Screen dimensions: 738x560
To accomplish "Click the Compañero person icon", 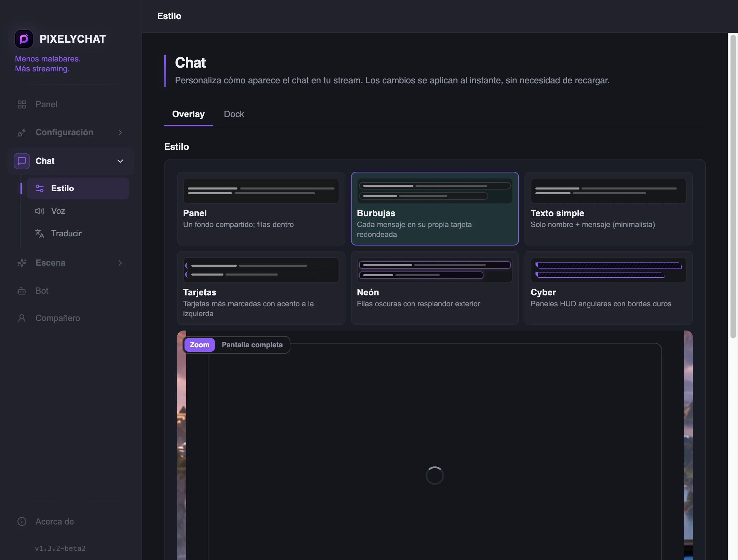I will (x=22, y=318).
